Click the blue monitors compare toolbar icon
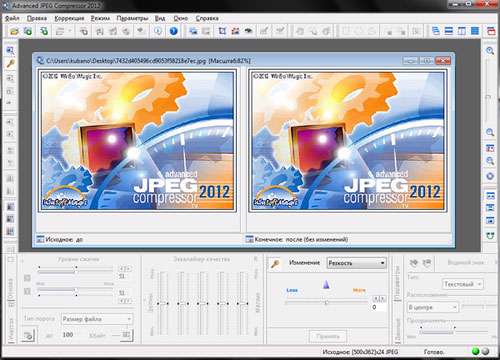500x360 pixels. [193, 31]
